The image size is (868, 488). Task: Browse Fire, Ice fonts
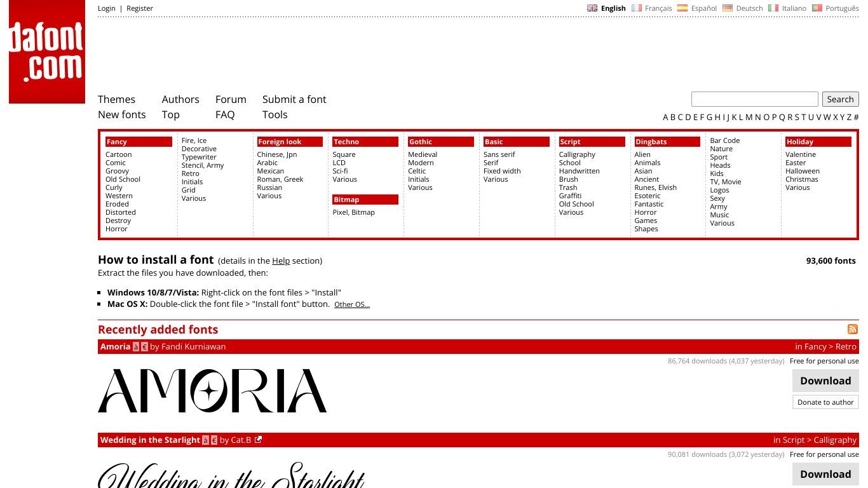(x=194, y=140)
